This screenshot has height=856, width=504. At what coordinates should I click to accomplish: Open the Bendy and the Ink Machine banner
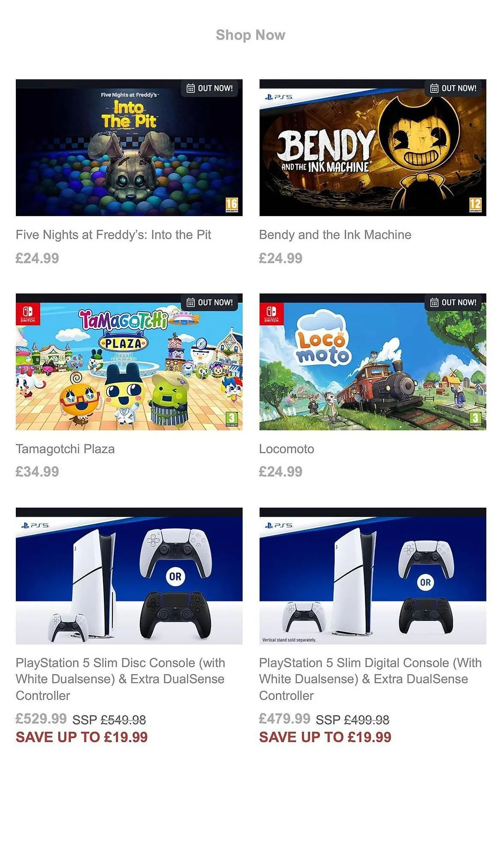point(373,148)
